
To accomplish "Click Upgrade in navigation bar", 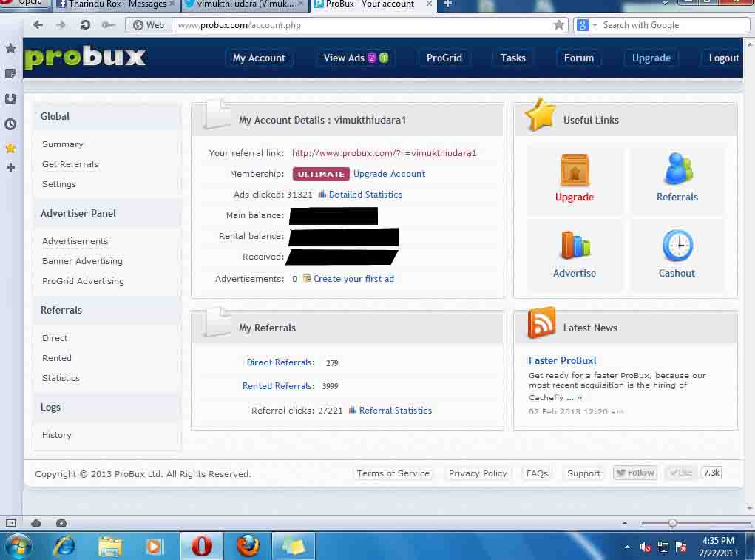I will (x=651, y=58).
